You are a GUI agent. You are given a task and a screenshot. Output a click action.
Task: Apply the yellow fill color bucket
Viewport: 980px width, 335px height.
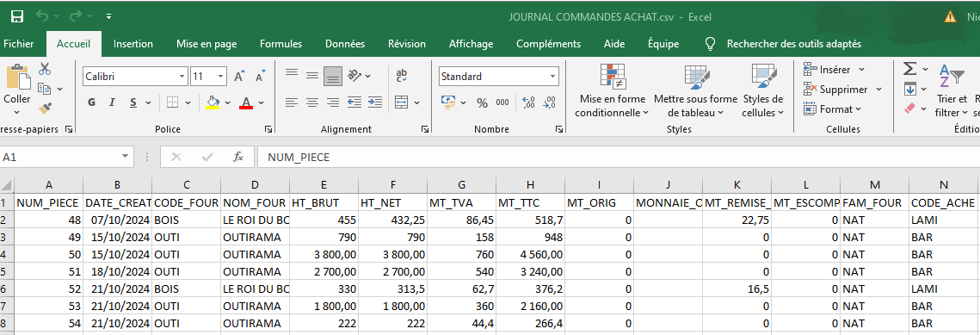click(x=213, y=102)
